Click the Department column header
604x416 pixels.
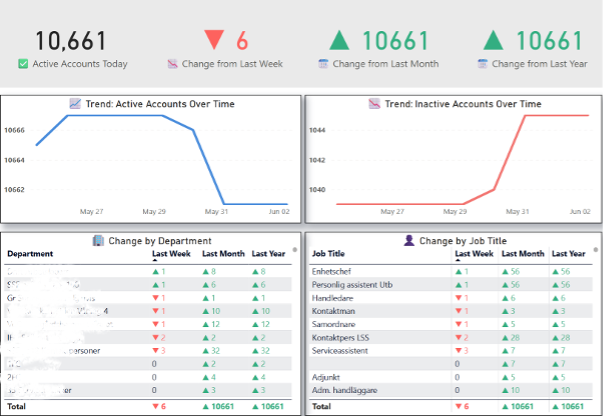[x=30, y=254]
